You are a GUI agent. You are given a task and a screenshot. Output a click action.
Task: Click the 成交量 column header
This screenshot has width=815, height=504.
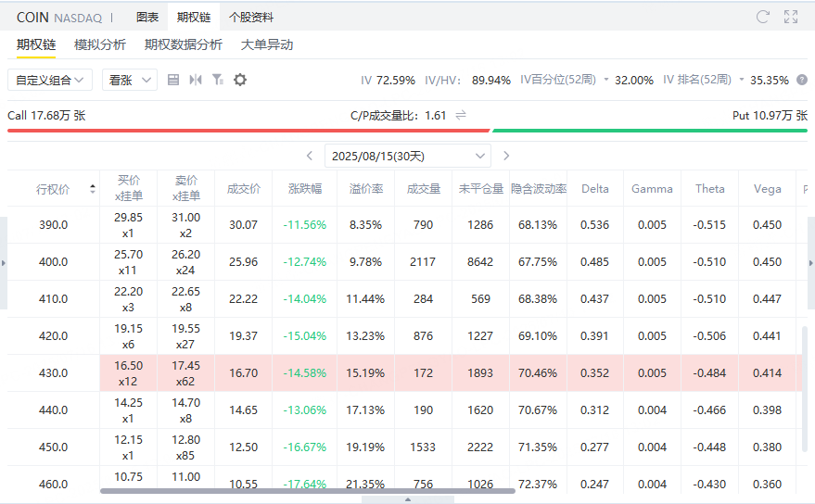tap(423, 189)
